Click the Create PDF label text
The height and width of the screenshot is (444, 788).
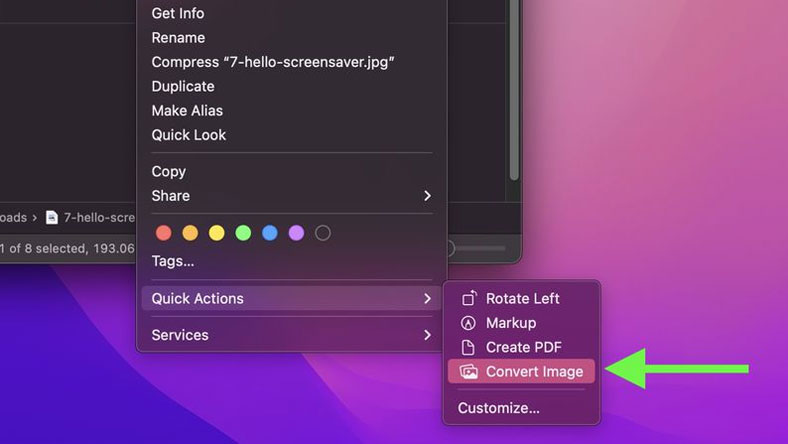(523, 347)
